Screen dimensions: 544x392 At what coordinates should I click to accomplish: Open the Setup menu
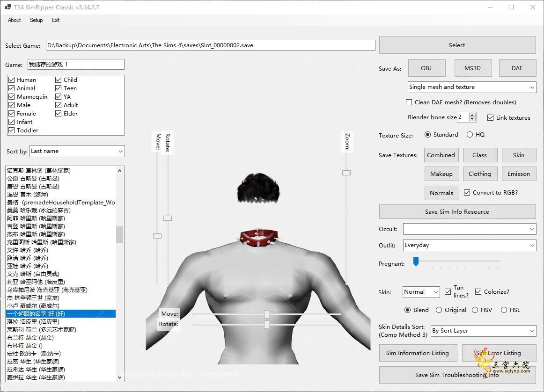(36, 20)
